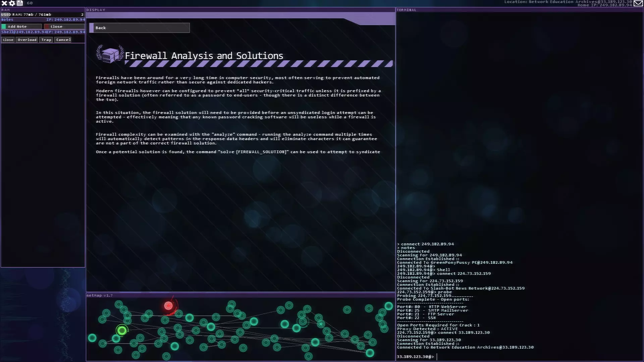The image size is (644, 362).
Task: Select the red node on netMap
Action: coord(168,305)
